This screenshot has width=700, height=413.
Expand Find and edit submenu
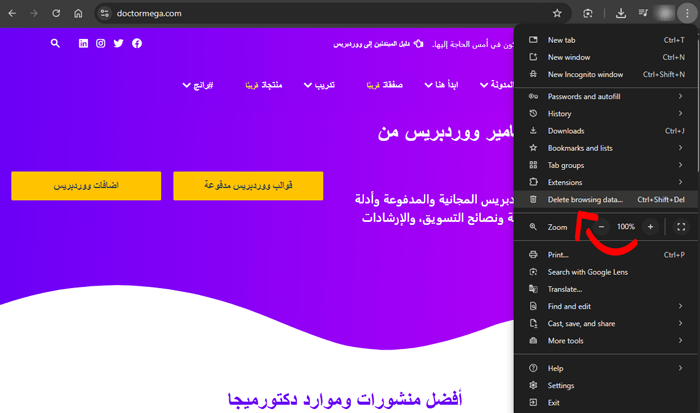[x=605, y=306]
